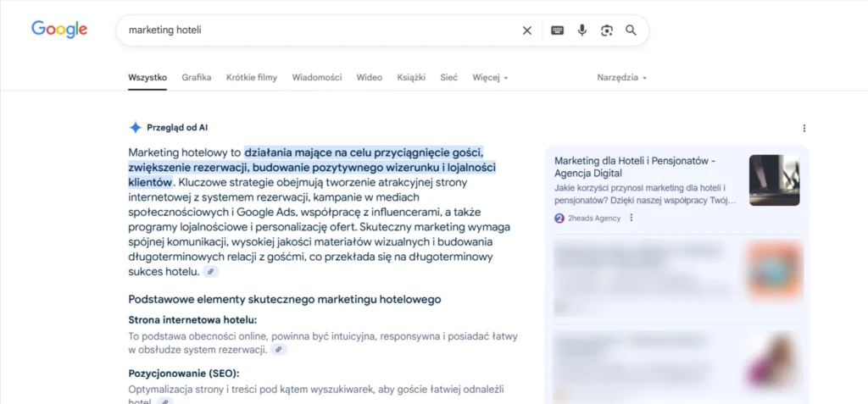Open source link after 'sukces hotelu.'
The width and height of the screenshot is (868, 404).
tap(211, 272)
